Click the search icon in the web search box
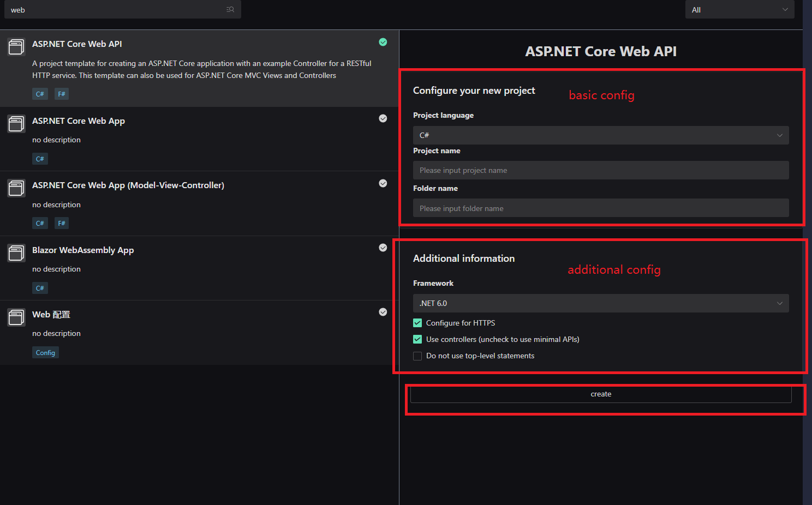 point(230,10)
